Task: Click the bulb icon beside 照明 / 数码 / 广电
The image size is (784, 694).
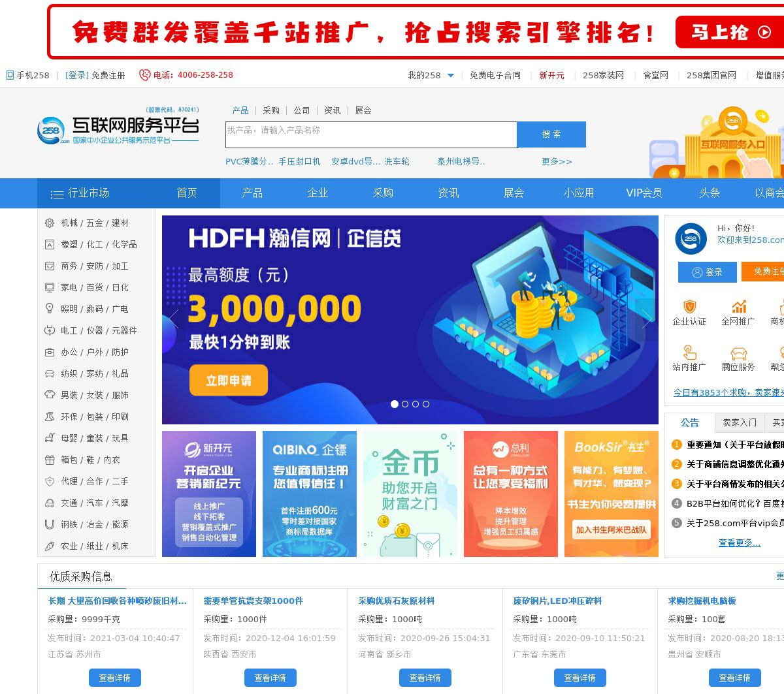Action: pyautogui.click(x=50, y=309)
